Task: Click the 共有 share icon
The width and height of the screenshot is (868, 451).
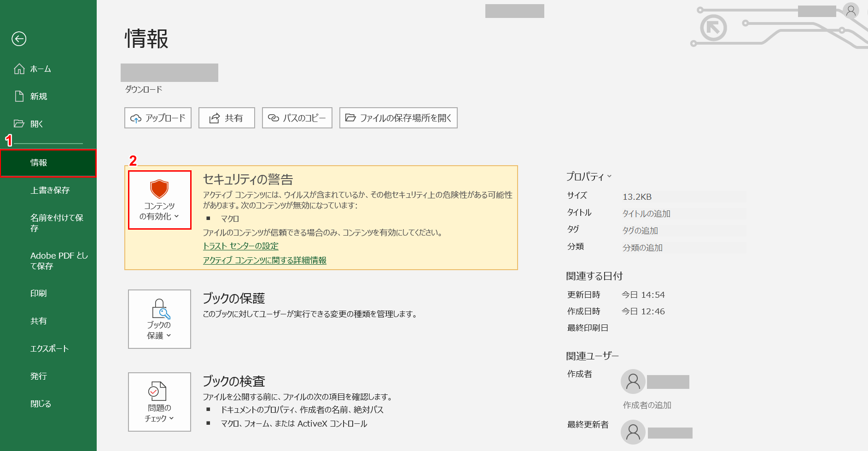Action: (213, 118)
